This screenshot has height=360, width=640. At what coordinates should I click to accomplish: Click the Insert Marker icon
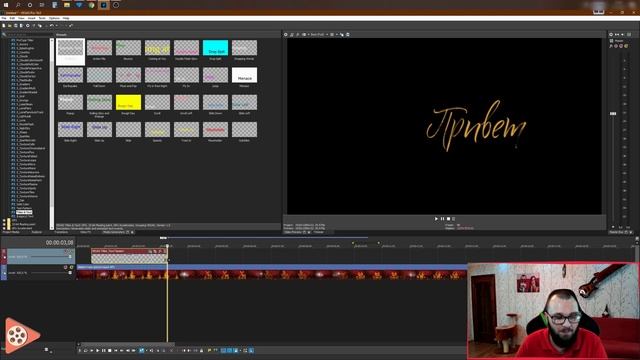point(209,350)
